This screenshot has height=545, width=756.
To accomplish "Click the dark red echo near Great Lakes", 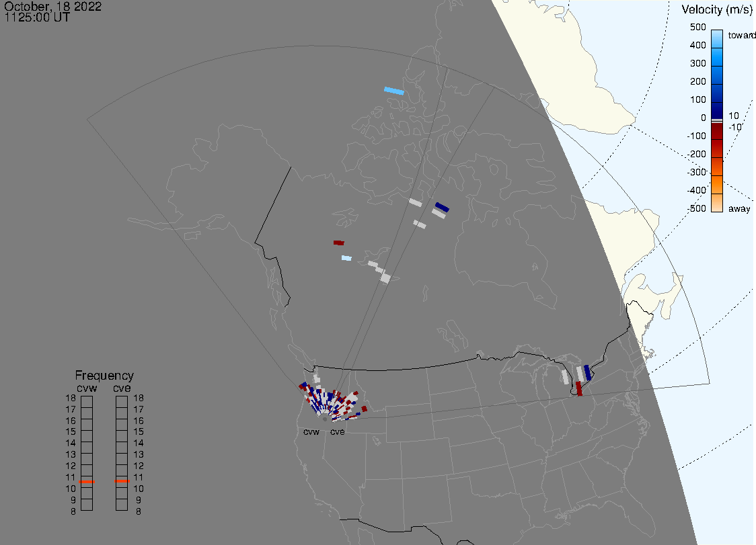I will [x=579, y=389].
